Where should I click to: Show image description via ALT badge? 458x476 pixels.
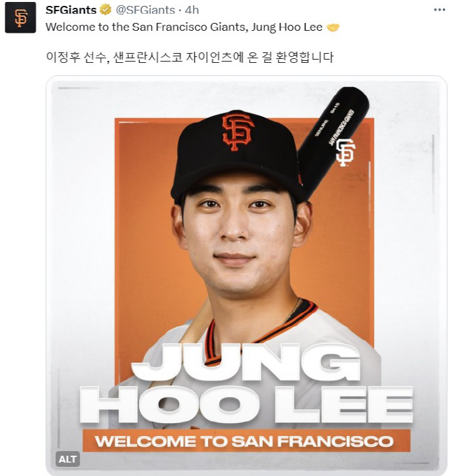pyautogui.click(x=67, y=459)
